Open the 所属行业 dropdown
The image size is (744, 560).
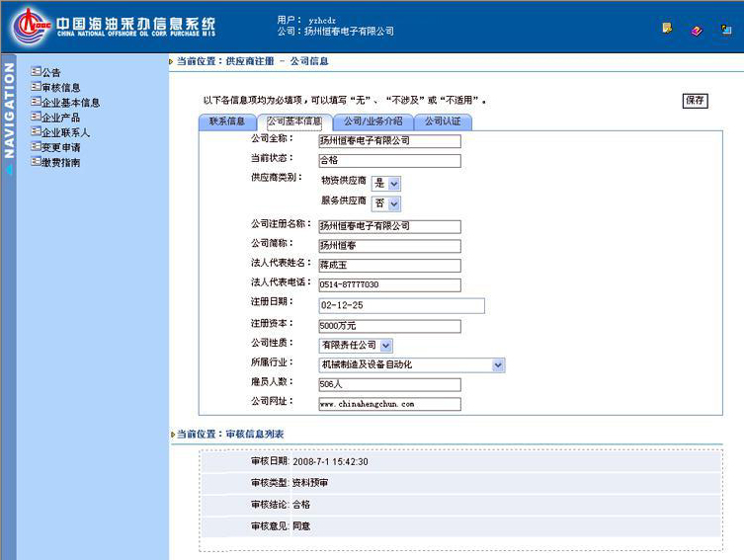click(412, 365)
